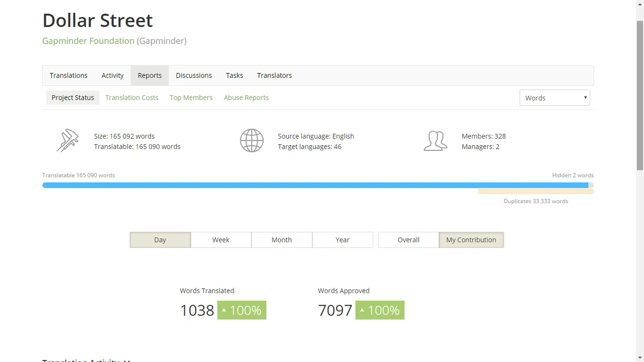The height and width of the screenshot is (362, 644).
Task: Show My Contribution statistics
Action: pyautogui.click(x=471, y=240)
